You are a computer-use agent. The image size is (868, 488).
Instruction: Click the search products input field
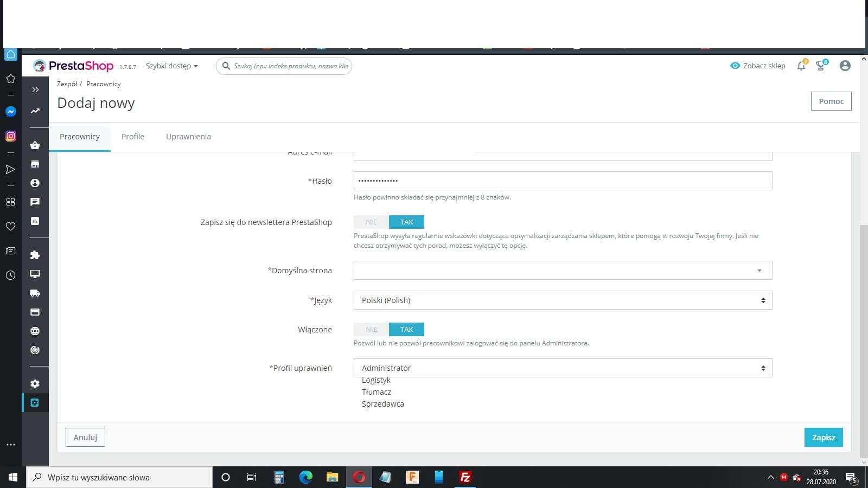[x=284, y=66]
